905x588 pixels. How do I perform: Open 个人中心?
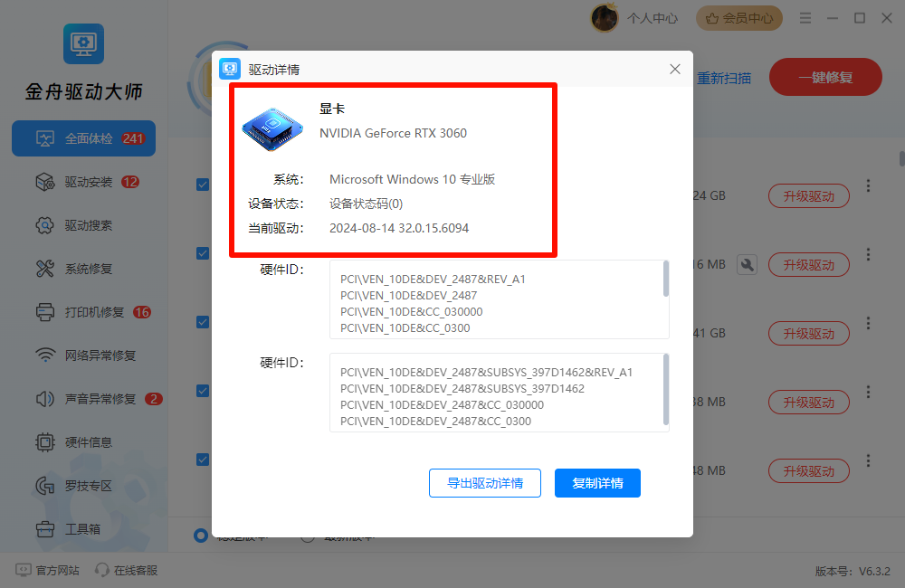(x=653, y=18)
